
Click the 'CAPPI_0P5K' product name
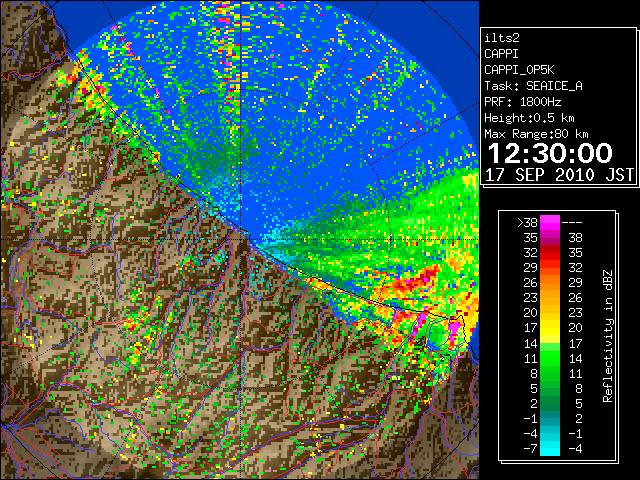(x=519, y=70)
